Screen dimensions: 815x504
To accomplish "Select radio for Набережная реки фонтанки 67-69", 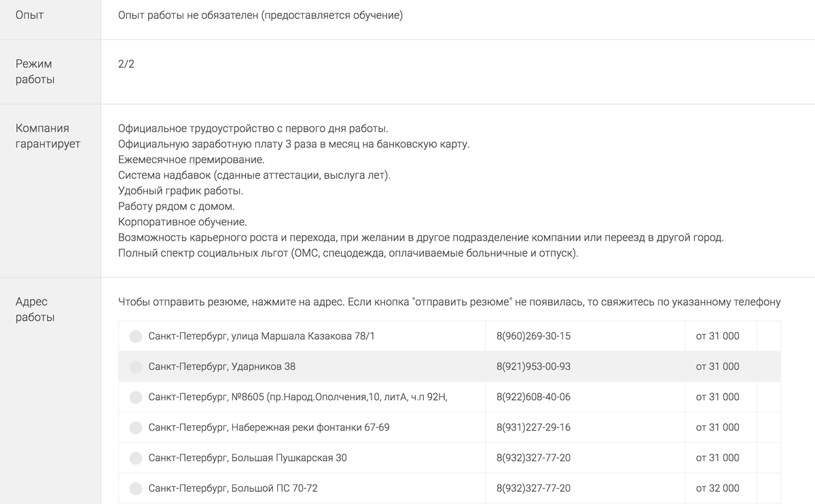I will click(136, 428).
